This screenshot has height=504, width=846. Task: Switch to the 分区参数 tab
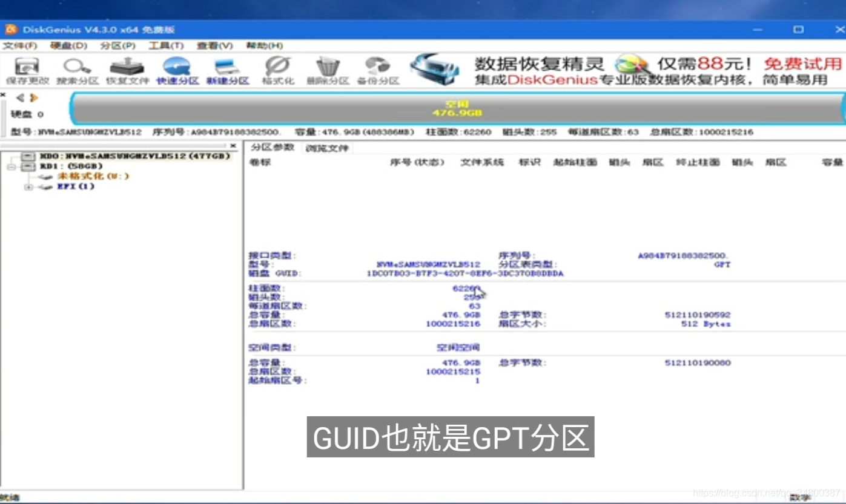pos(273,147)
